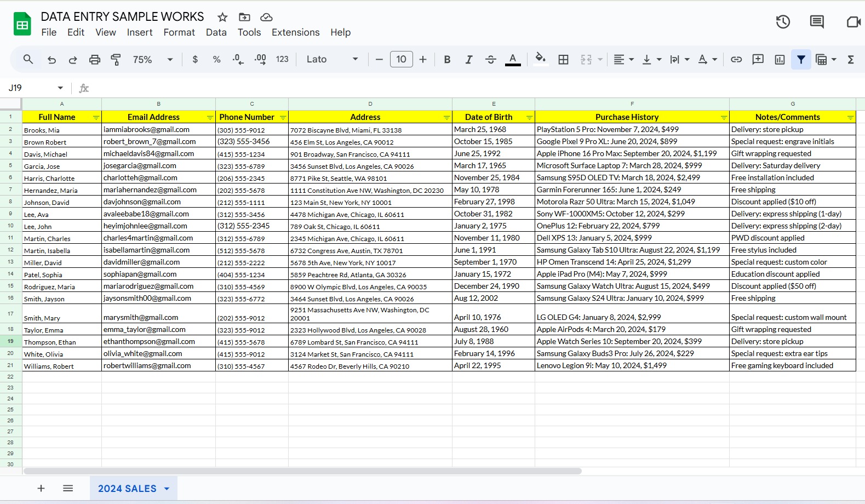Click the merge cells icon
The image size is (865, 504).
[586, 59]
